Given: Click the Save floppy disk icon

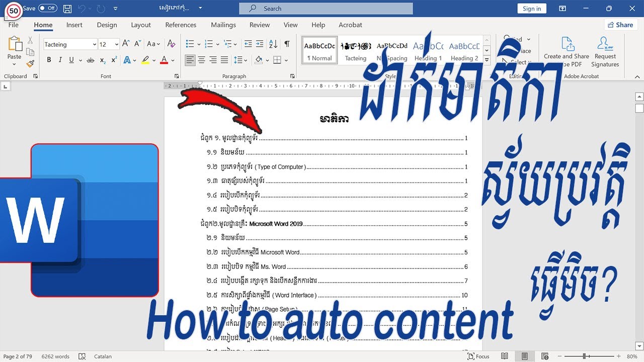Looking at the screenshot, I should coord(67,9).
